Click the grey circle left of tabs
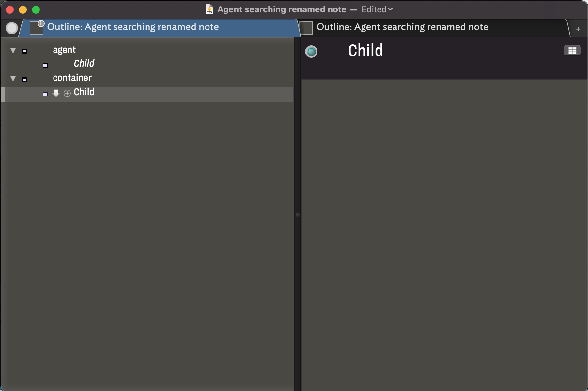This screenshot has width=588, height=391. (12, 28)
